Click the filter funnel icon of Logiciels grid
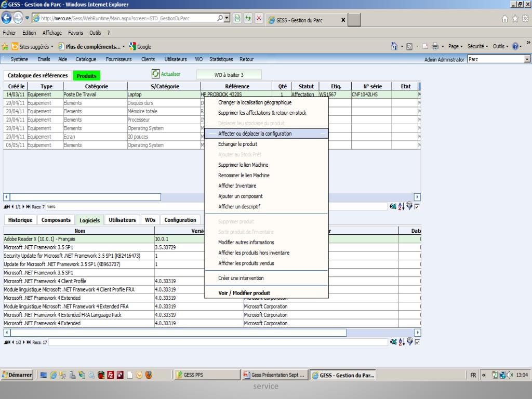The width and height of the screenshot is (532, 399). [410, 342]
